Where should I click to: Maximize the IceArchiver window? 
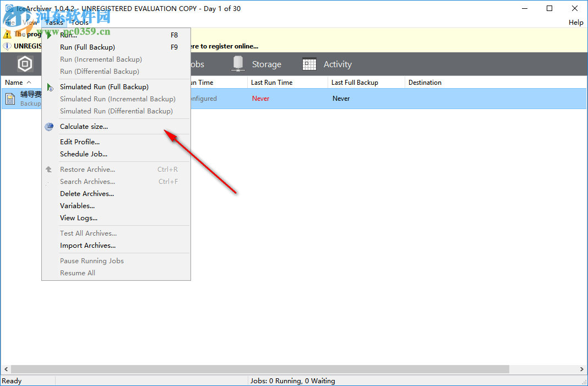click(x=549, y=8)
